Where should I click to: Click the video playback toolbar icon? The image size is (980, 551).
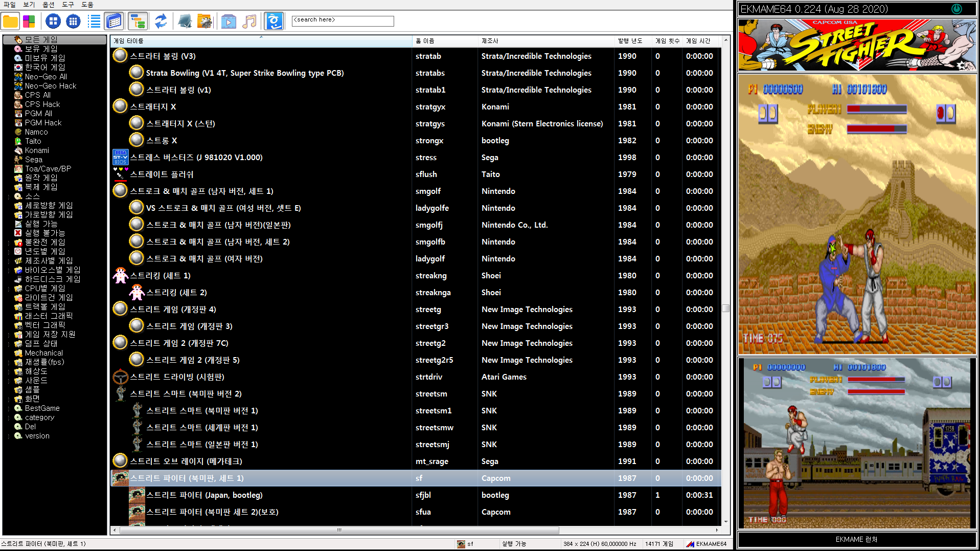[229, 21]
